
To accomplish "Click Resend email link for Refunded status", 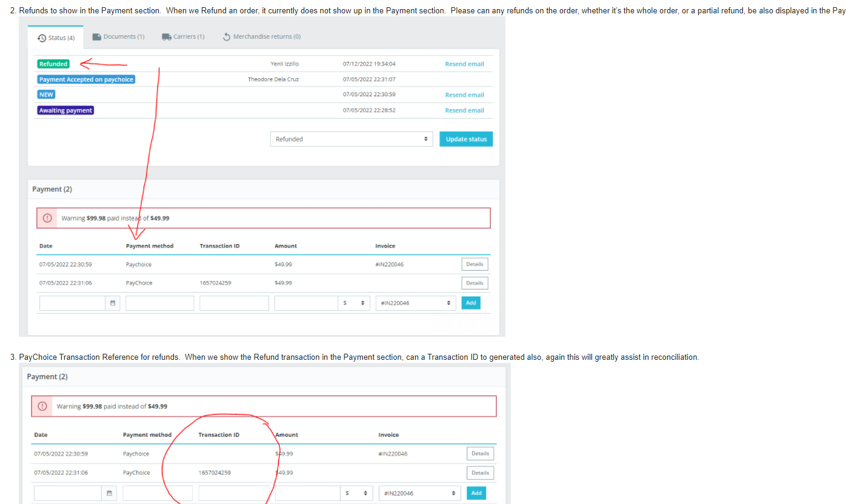I will coord(465,64).
